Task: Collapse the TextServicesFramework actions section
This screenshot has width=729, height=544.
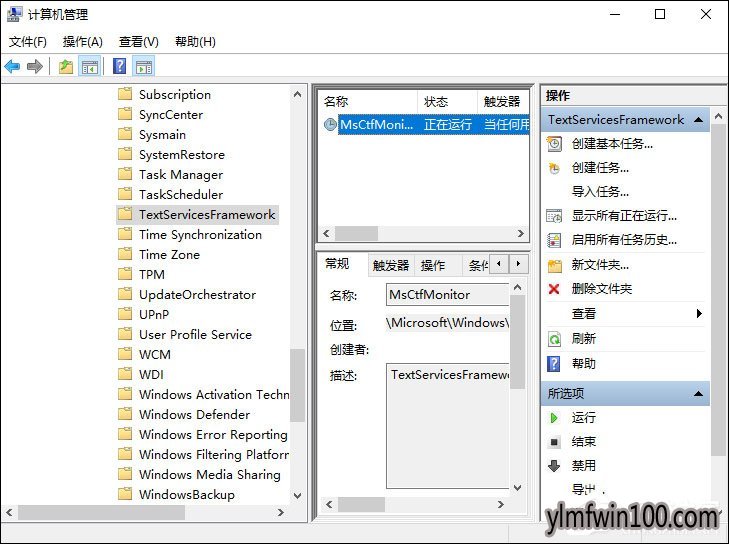Action: point(699,120)
